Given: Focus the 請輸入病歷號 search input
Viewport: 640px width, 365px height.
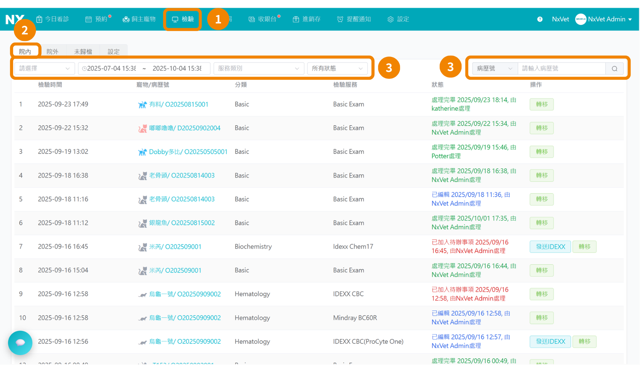Looking at the screenshot, I should (x=562, y=68).
